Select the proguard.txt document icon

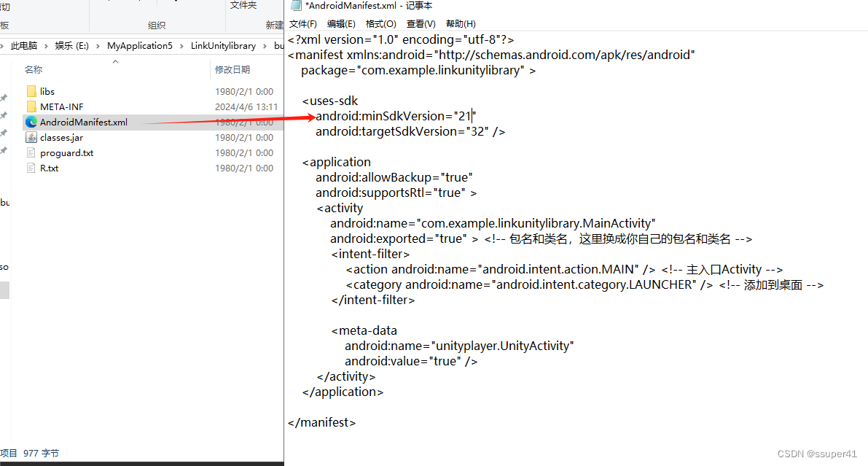coord(31,153)
